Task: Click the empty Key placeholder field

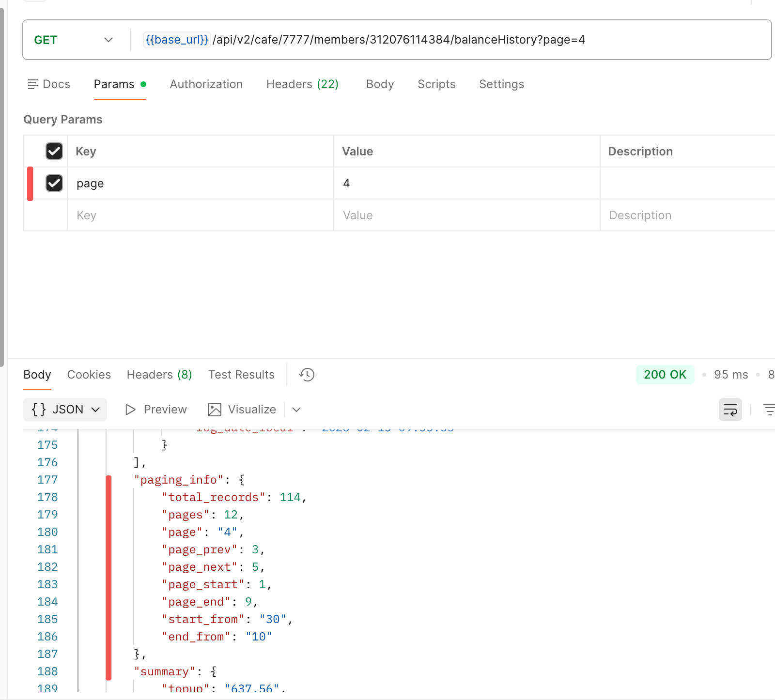Action: [x=200, y=215]
